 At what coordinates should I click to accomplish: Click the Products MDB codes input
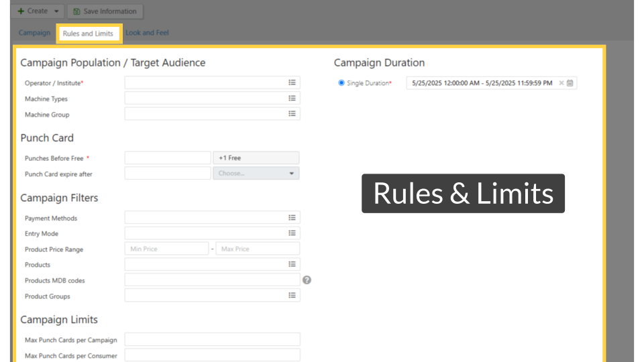pyautogui.click(x=213, y=280)
